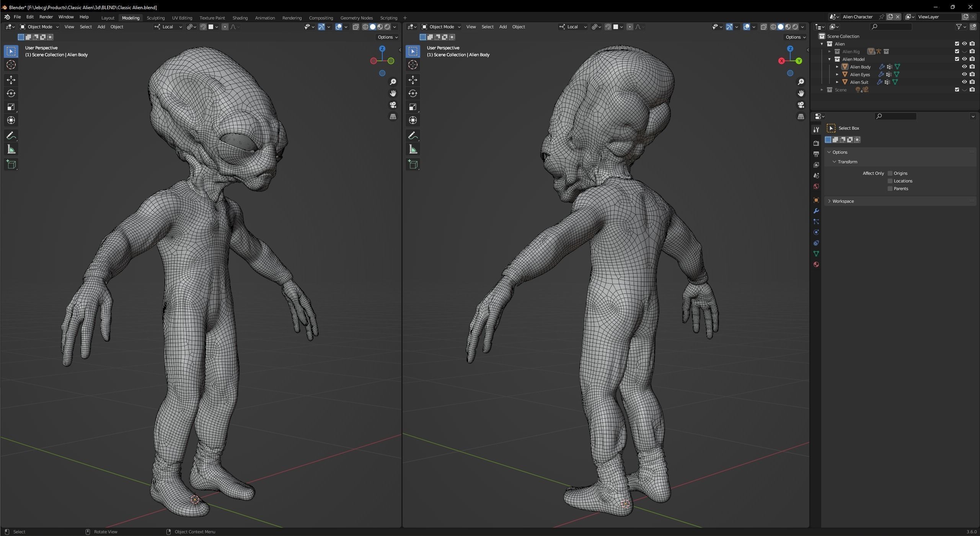Expand the Alien Rig collection
This screenshot has width=980, height=536.
coord(830,52)
